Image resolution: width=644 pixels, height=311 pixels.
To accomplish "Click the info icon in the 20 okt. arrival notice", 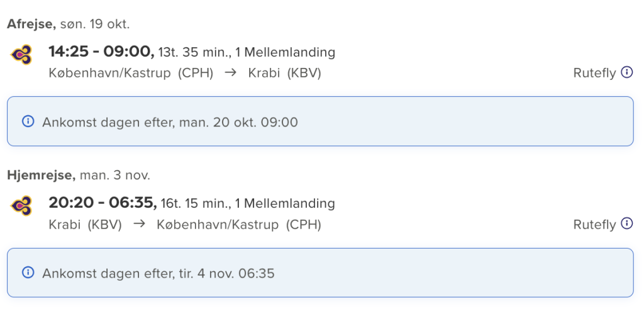I will pos(28,122).
